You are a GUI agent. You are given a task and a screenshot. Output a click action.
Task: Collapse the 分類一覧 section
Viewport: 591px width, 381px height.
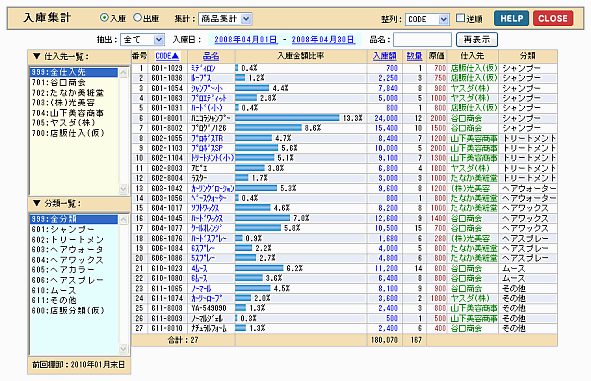[37, 203]
